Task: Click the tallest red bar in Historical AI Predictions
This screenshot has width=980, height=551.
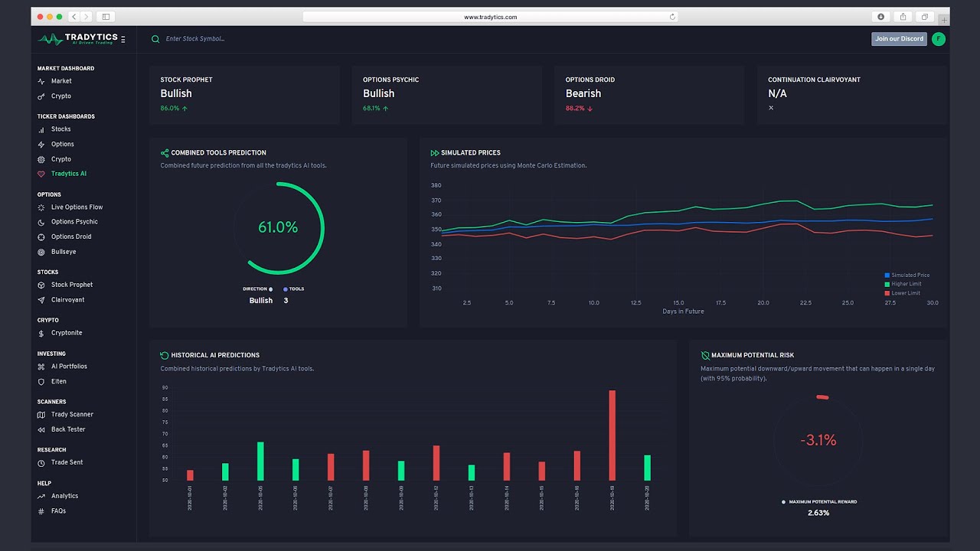Action: [x=612, y=435]
